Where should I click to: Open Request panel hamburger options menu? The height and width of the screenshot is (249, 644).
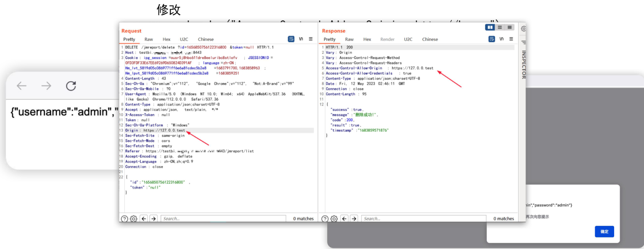(x=311, y=39)
